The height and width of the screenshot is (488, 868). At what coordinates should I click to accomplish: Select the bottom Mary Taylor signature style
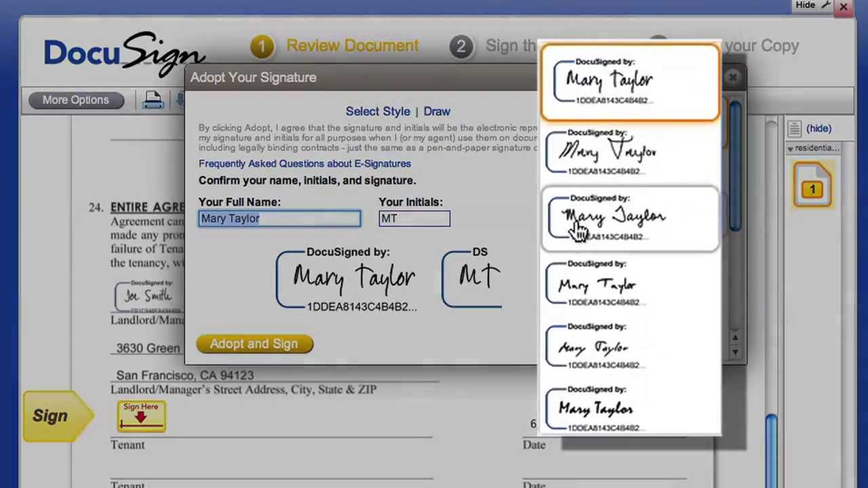[629, 407]
